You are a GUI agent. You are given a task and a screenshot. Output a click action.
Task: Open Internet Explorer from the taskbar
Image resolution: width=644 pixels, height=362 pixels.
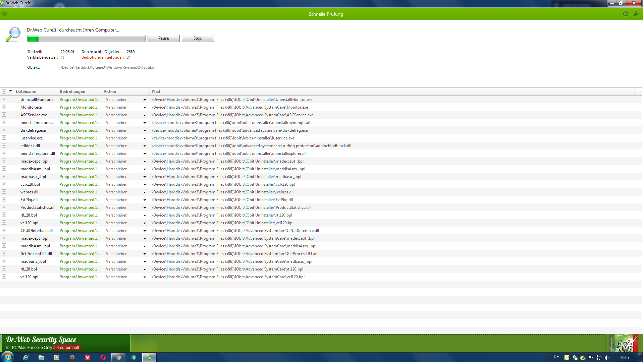26,357
